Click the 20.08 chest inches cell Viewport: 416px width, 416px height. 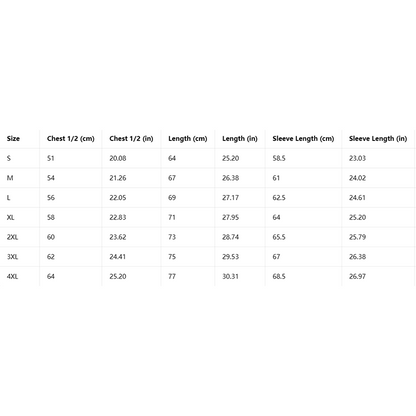[x=118, y=158]
